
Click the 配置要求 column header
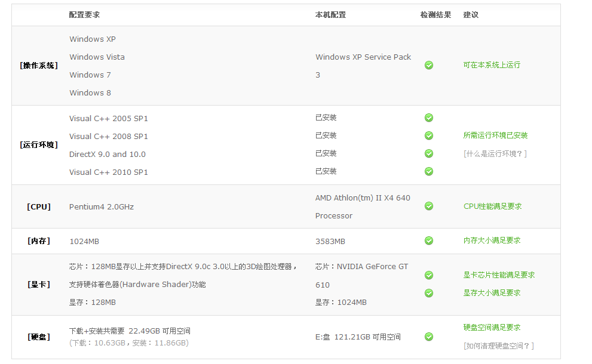(x=85, y=15)
